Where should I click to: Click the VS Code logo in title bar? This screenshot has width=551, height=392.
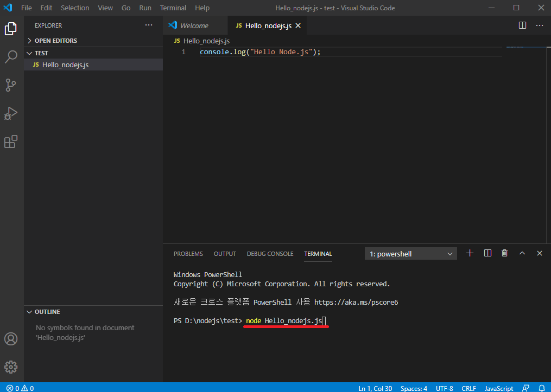pos(8,8)
